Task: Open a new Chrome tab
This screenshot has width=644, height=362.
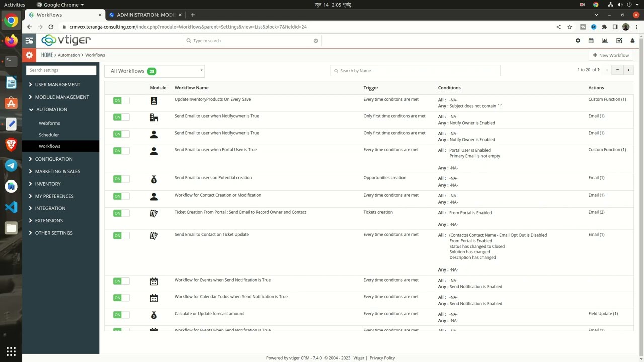Action: pos(192,15)
